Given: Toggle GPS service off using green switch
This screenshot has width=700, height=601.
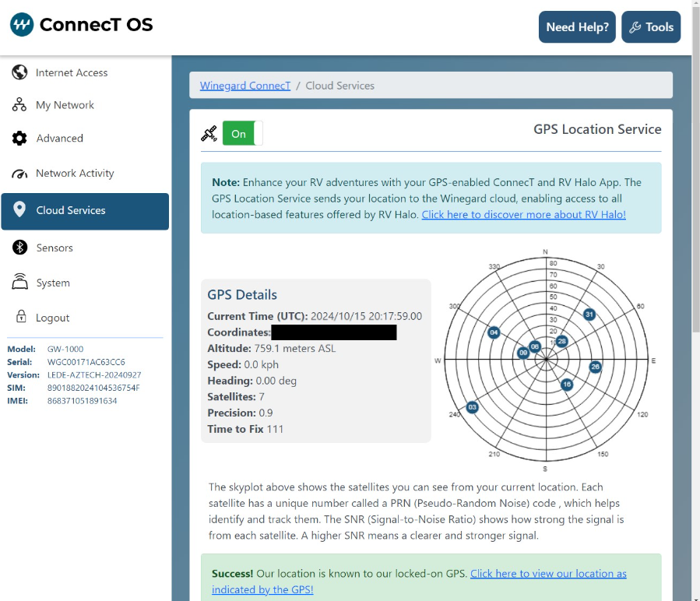Looking at the screenshot, I should point(241,133).
